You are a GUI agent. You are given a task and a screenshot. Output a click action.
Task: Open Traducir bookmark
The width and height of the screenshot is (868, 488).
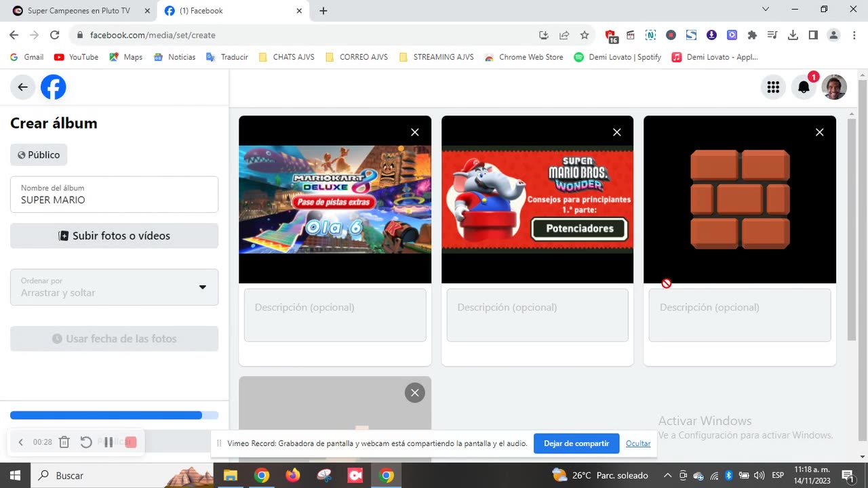pyautogui.click(x=227, y=57)
